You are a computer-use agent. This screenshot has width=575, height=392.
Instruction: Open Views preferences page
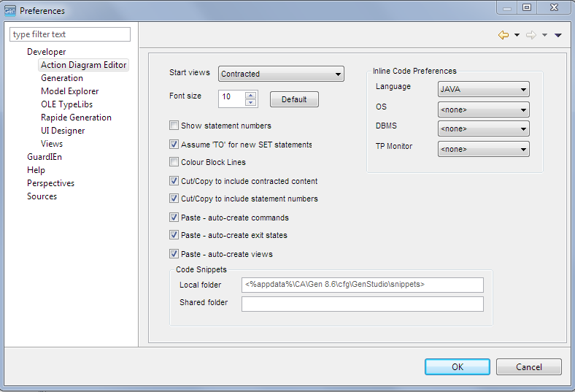point(52,144)
